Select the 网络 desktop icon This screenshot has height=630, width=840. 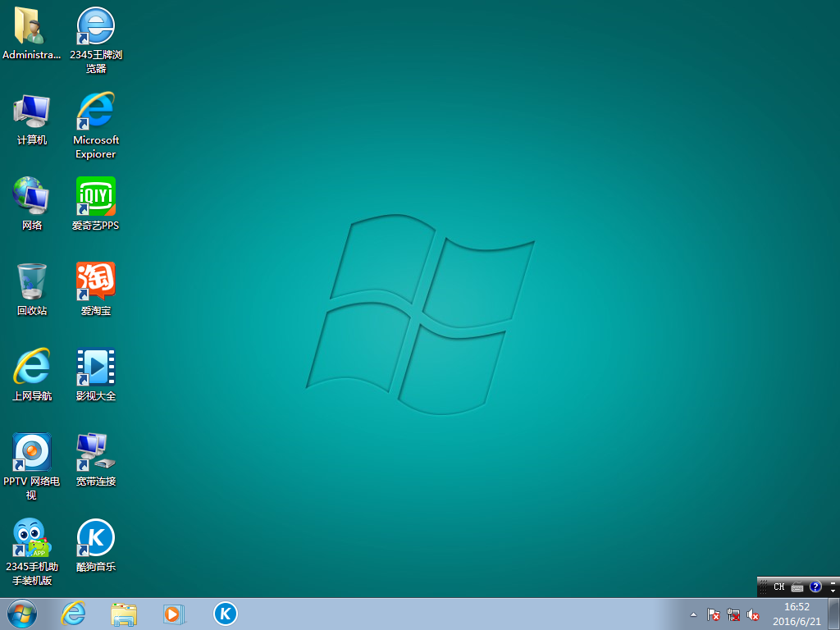pos(32,203)
